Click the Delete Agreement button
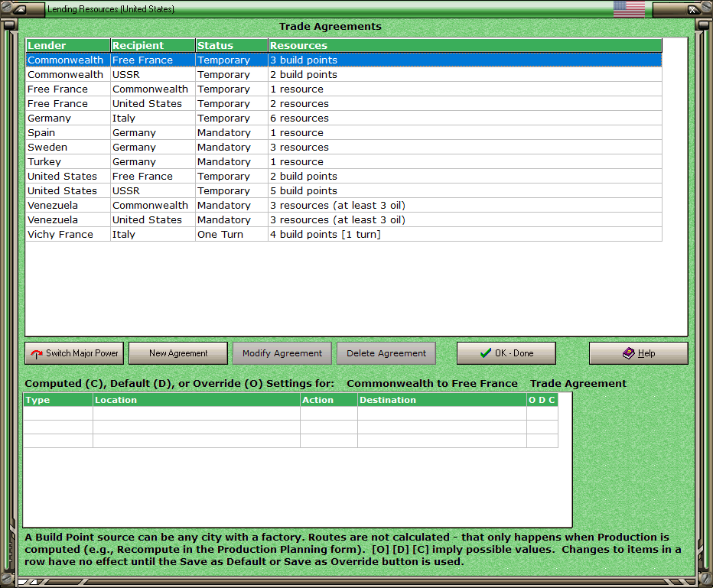Image resolution: width=713 pixels, height=588 pixels. pyautogui.click(x=386, y=353)
